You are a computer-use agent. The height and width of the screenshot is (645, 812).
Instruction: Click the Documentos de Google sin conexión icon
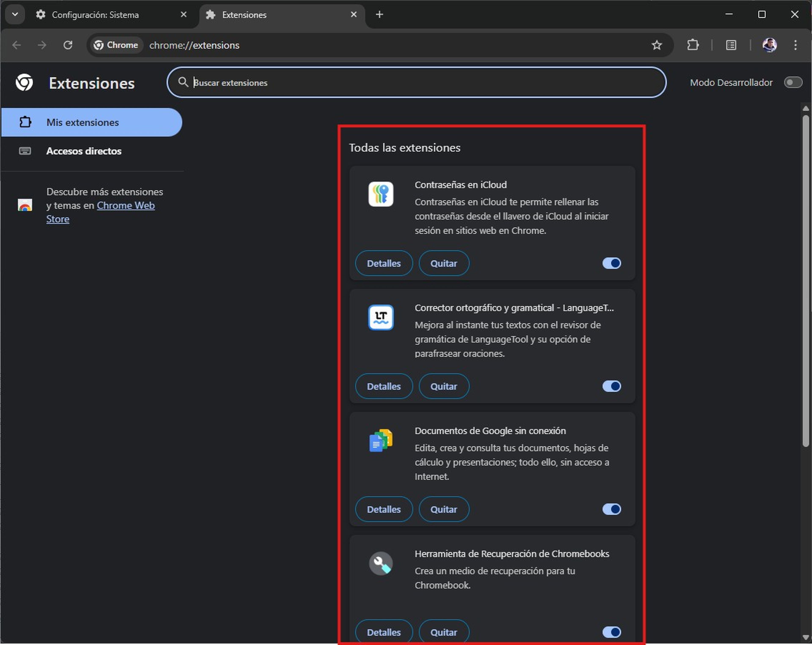(x=381, y=440)
